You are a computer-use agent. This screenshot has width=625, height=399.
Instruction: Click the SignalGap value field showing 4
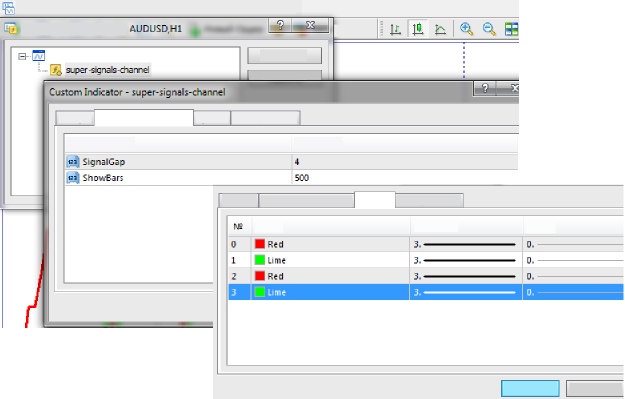(x=405, y=162)
